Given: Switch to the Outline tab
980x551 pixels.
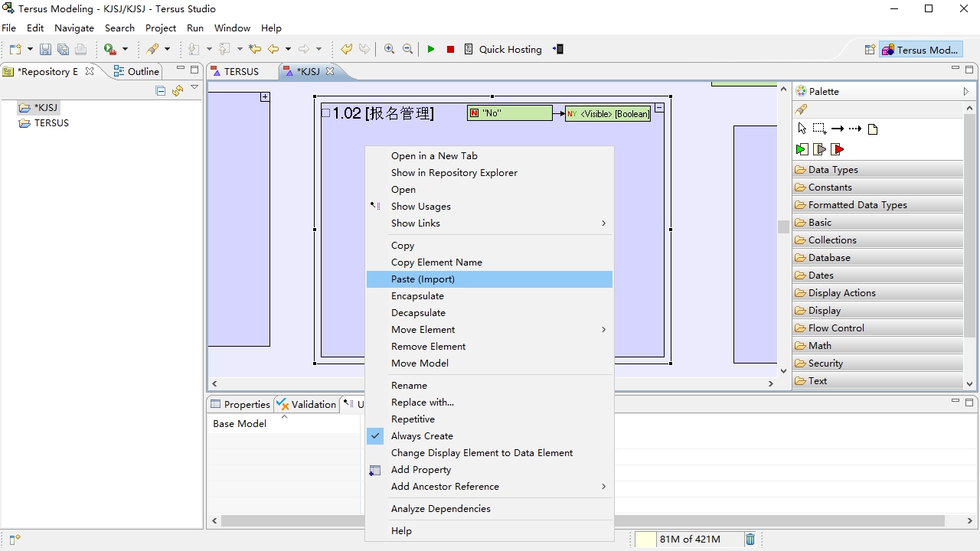Looking at the screenshot, I should pos(137,71).
